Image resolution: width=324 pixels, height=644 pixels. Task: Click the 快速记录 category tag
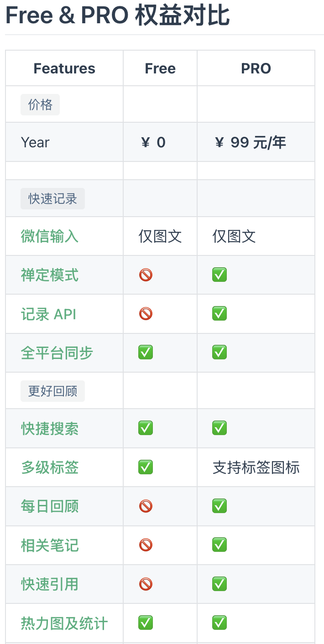[x=52, y=199]
